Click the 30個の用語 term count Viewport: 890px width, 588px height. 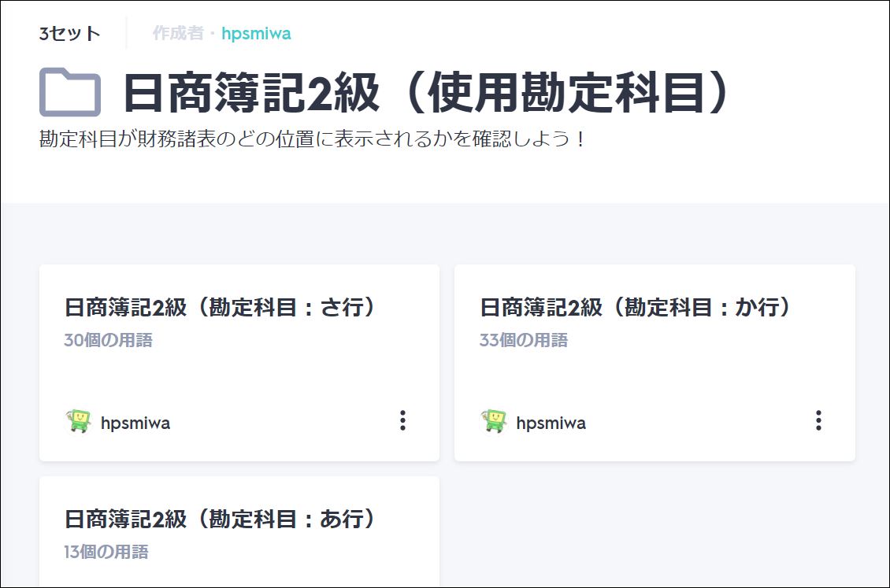(x=109, y=340)
